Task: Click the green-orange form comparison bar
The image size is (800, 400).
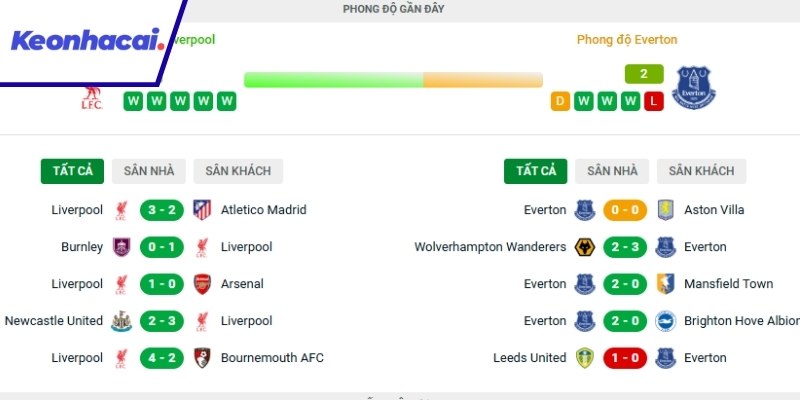Action: 393,79
